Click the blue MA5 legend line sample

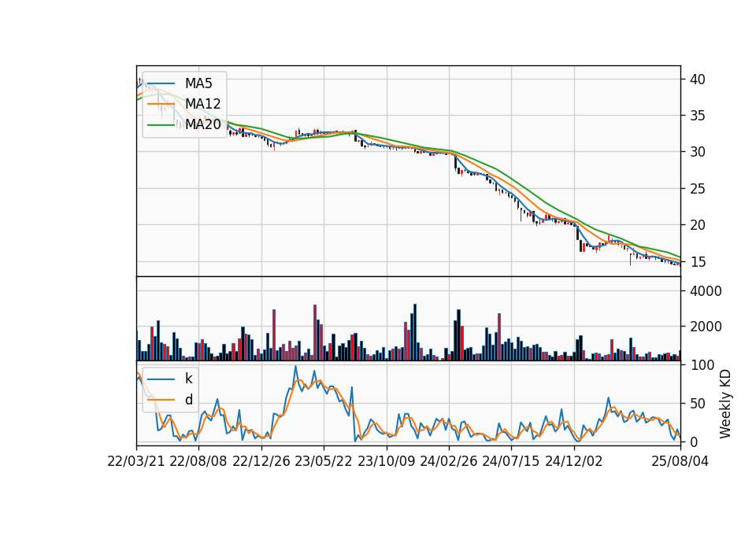[161, 83]
